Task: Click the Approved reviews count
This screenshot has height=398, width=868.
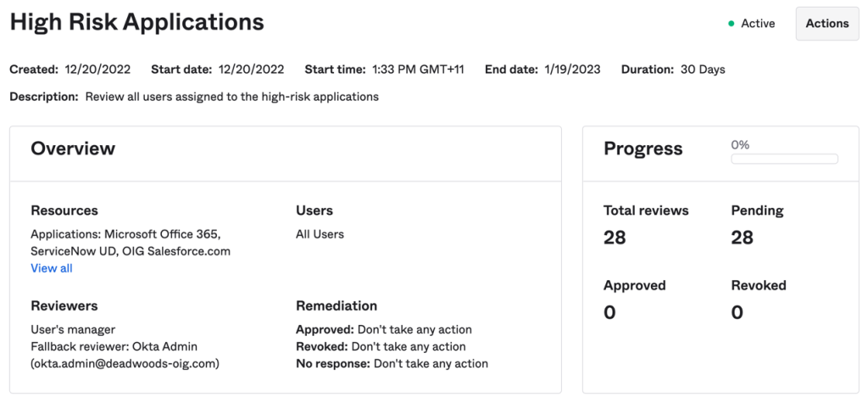Action: point(609,312)
